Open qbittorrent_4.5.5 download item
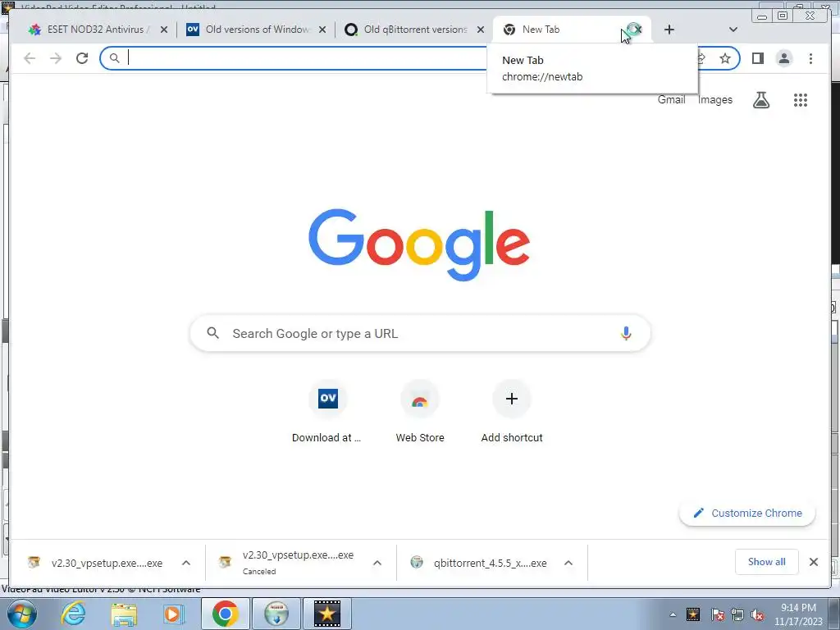Screen dimensions: 840x630 pyautogui.click(x=478, y=563)
